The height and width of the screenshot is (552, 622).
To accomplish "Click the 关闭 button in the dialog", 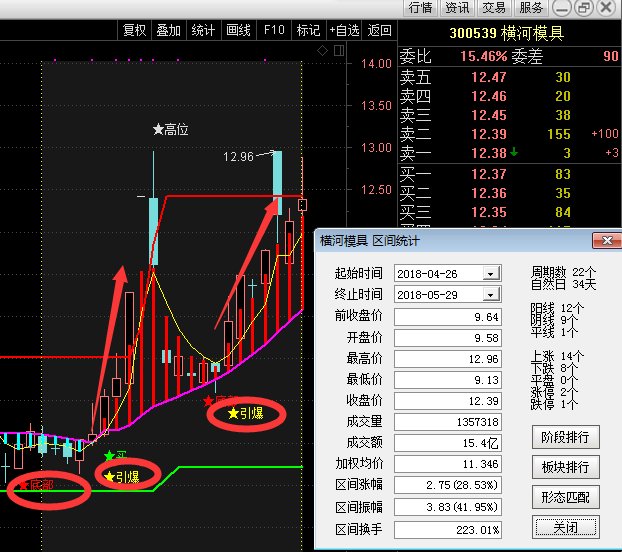I will [x=565, y=527].
